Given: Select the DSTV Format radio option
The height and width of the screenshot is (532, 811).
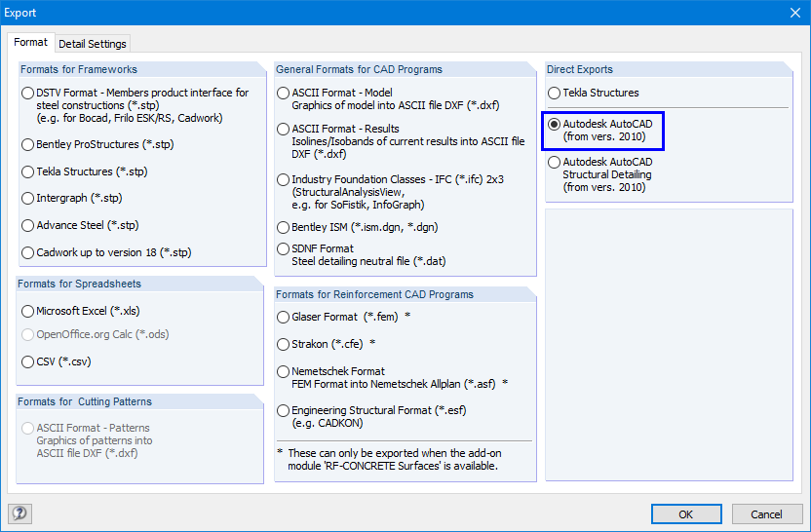Looking at the screenshot, I should click(27, 94).
